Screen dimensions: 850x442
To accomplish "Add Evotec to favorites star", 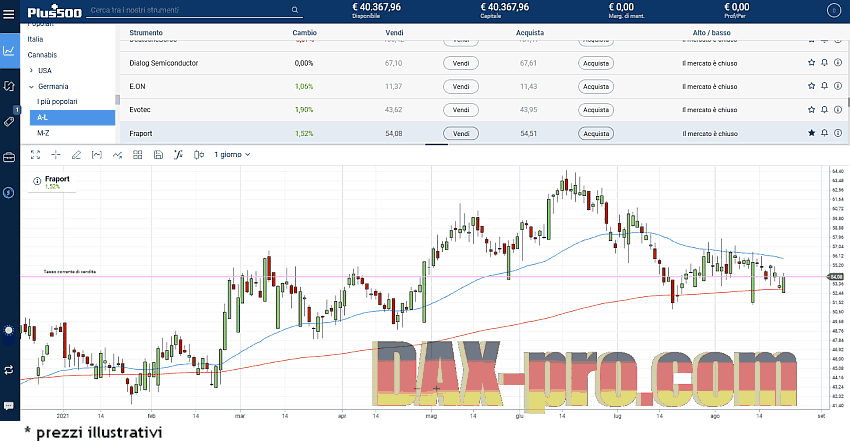I will 812,110.
